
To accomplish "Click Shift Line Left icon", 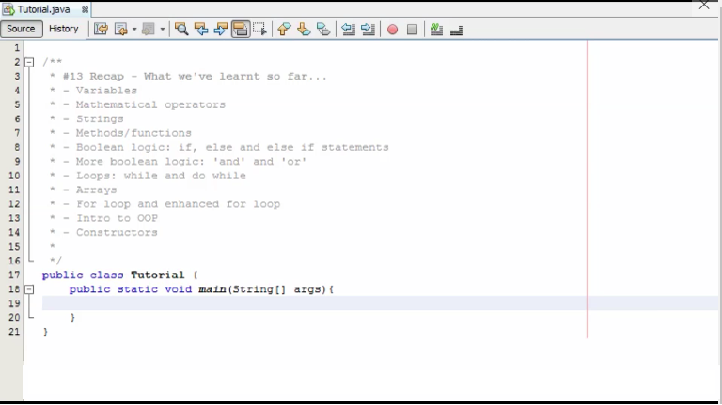I will tap(348, 29).
